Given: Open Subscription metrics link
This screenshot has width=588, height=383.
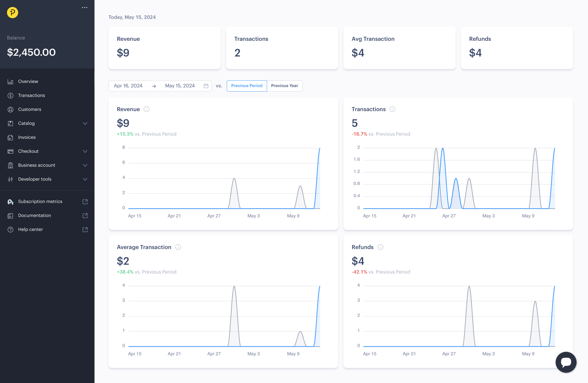Looking at the screenshot, I should click(40, 202).
